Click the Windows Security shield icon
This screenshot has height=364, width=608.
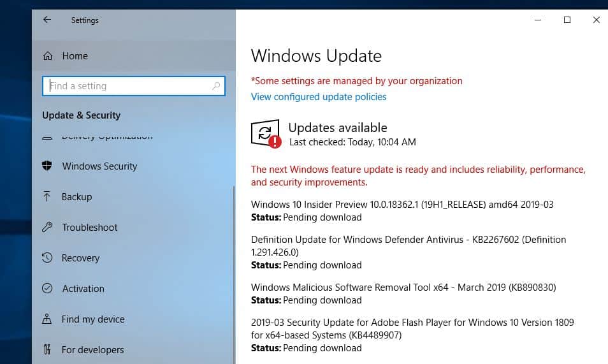coord(47,166)
